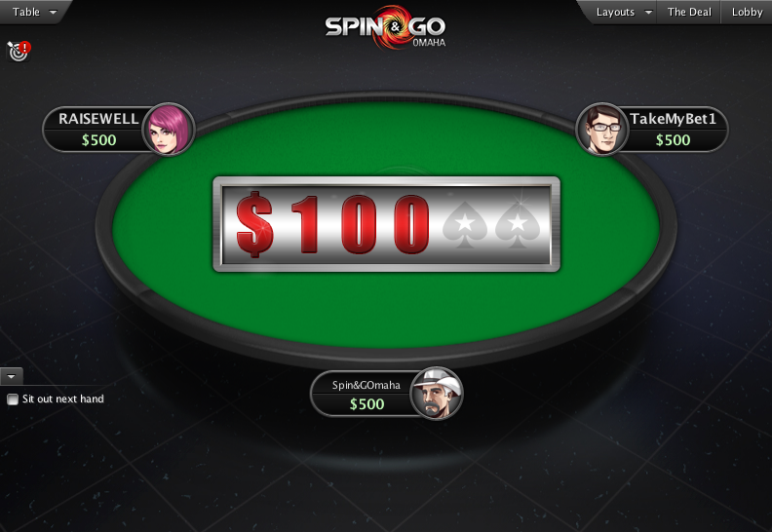Image resolution: width=772 pixels, height=532 pixels.
Task: Click RAISEWELL's pink-haired avatar
Action: click(x=169, y=130)
